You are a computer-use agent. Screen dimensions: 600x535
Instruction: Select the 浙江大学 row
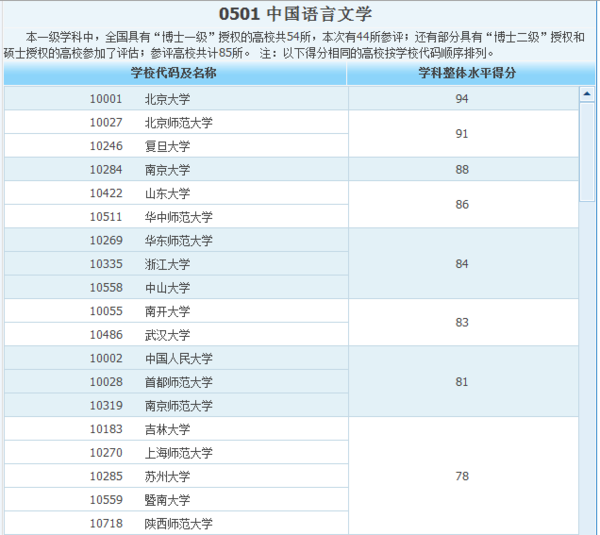pyautogui.click(x=176, y=264)
